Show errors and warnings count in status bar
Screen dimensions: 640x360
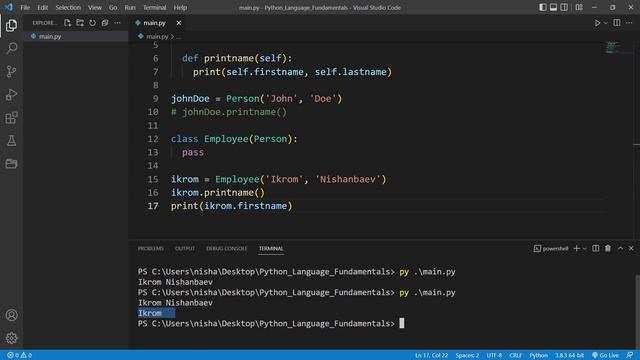coord(20,355)
